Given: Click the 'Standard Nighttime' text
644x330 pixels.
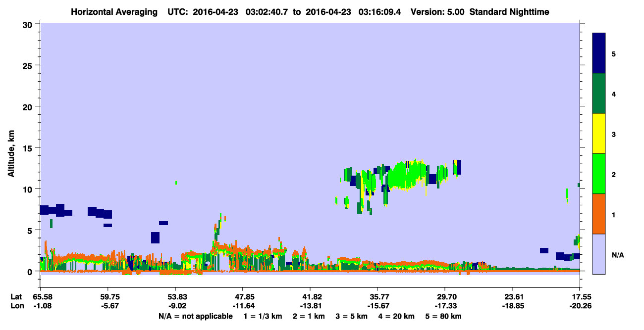Looking at the screenshot, I should pyautogui.click(x=509, y=12).
